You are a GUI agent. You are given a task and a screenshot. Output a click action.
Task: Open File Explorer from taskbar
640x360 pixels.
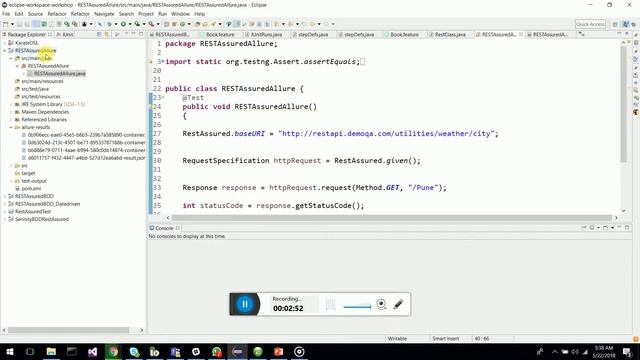click(x=51, y=351)
